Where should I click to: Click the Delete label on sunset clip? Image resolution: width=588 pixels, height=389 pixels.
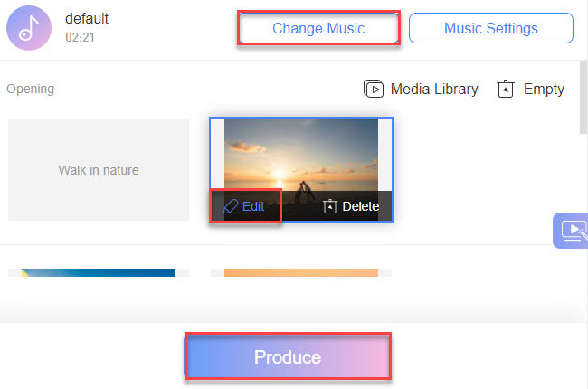pyautogui.click(x=360, y=206)
